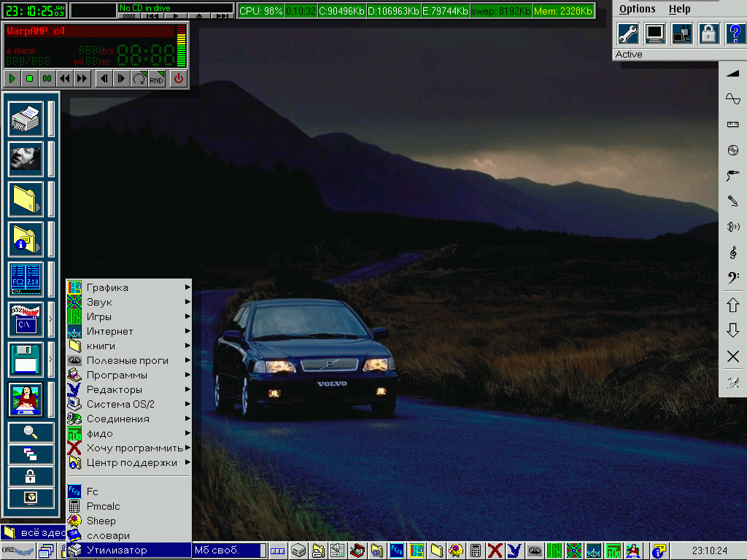Click the up arrow in right strip
Screen dimensions: 747x560
tap(732, 305)
